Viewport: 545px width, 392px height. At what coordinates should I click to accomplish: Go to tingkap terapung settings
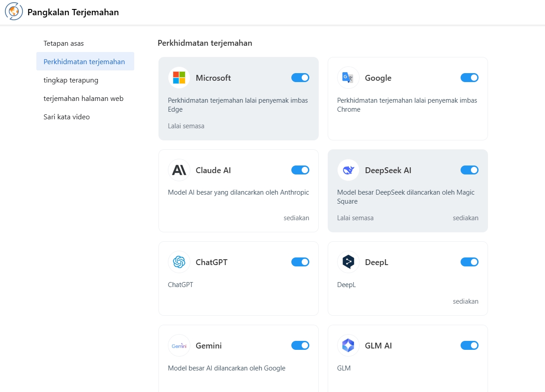pos(85,80)
